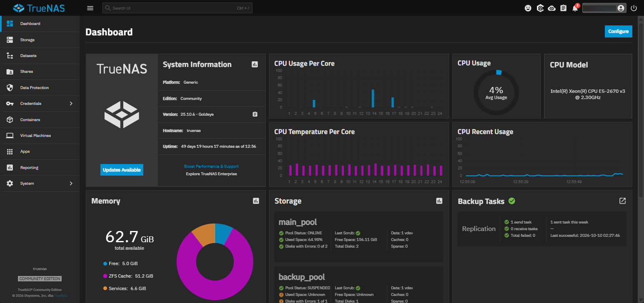
Task: Click the Configure button
Action: [618, 31]
